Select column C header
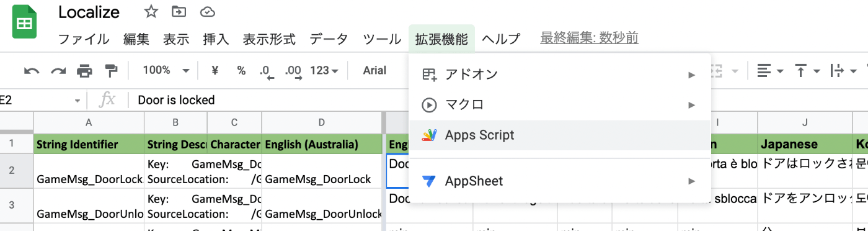Image resolution: width=868 pixels, height=231 pixels. tap(234, 123)
